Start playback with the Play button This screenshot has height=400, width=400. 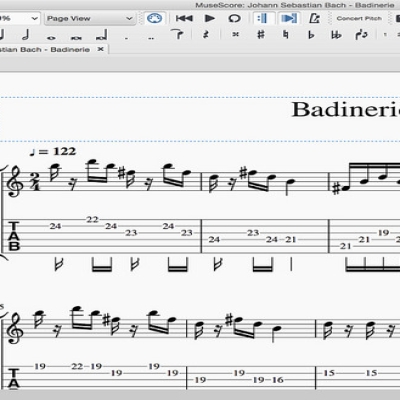210,18
